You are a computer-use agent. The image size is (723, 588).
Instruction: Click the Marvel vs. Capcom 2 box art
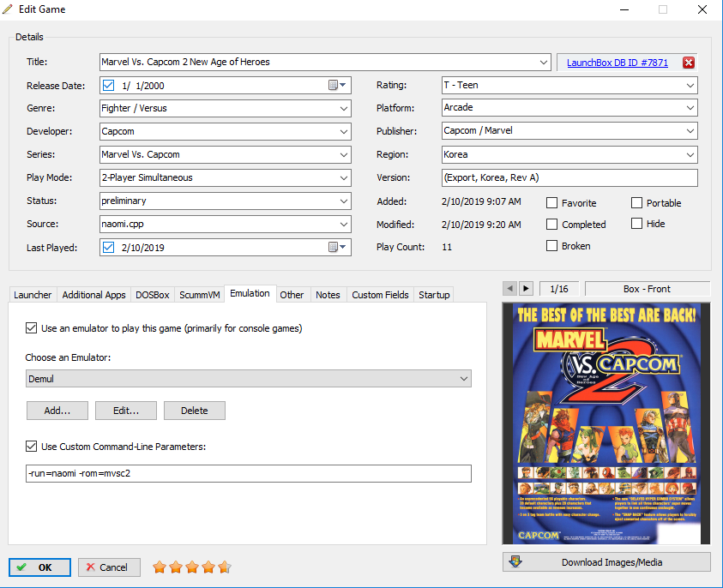606,423
